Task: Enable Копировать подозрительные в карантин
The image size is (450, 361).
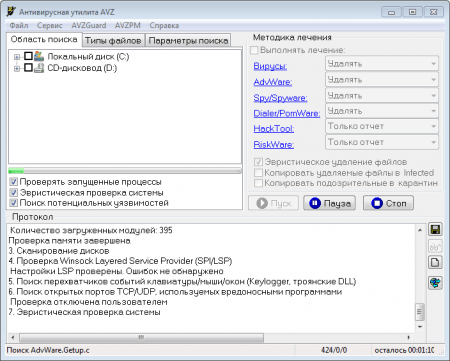Action: point(258,183)
